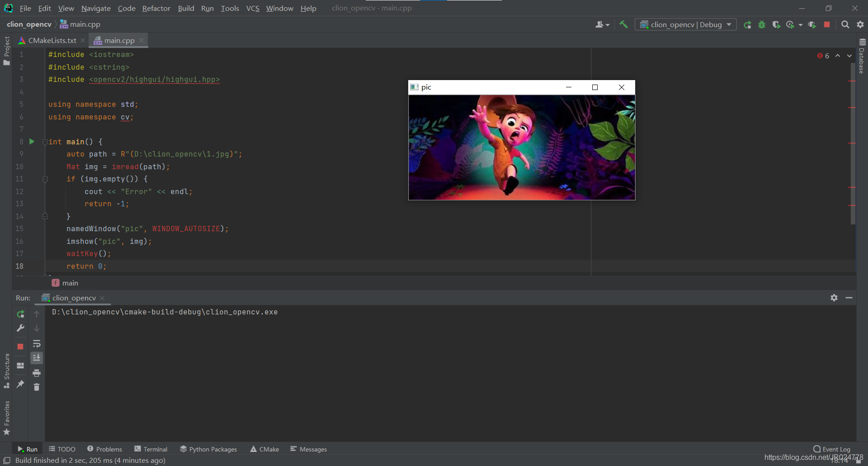868x466 pixels.
Task: Open the clion_opencv | Debug configuration dropdown
Action: (x=729, y=24)
